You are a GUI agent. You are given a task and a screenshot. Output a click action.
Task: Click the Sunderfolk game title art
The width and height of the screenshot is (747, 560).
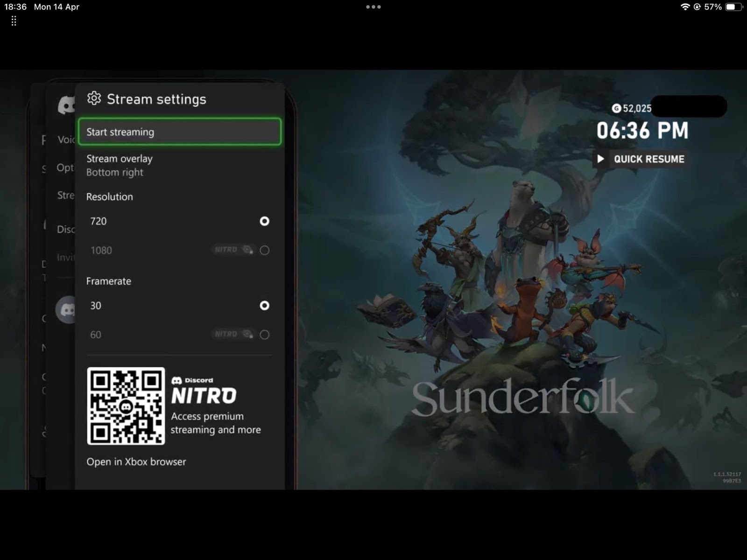point(523,398)
